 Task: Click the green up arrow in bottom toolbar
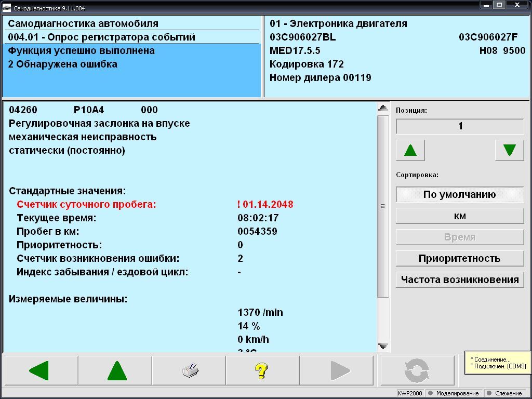[115, 370]
